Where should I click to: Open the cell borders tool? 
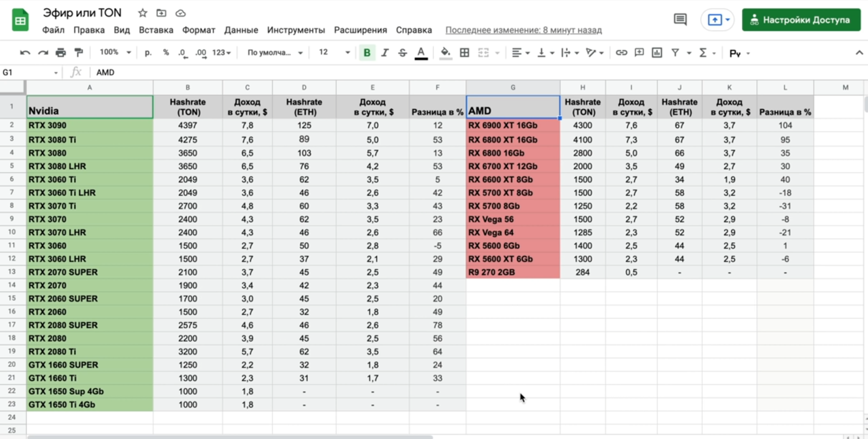464,52
